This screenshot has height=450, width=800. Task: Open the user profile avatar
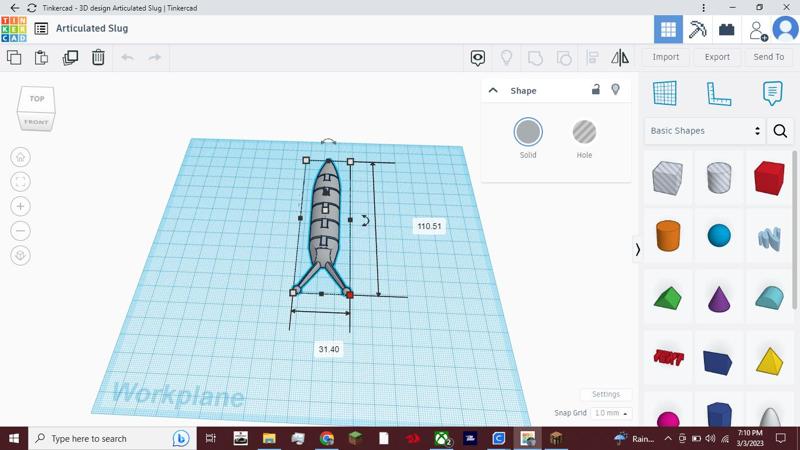[x=785, y=29]
